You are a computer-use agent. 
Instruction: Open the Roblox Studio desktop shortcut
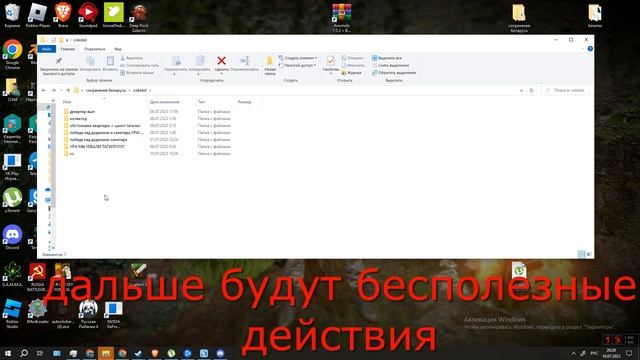coord(12,313)
